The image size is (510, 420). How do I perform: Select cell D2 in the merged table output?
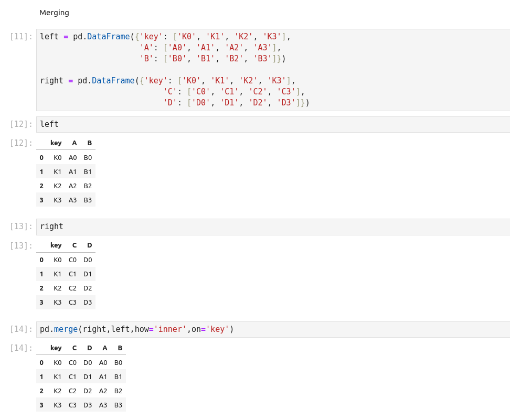click(88, 391)
